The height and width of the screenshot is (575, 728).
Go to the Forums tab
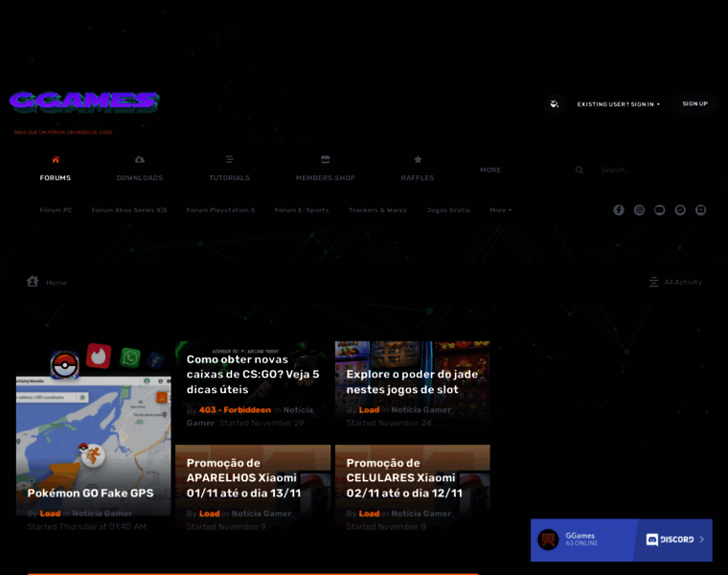click(56, 178)
